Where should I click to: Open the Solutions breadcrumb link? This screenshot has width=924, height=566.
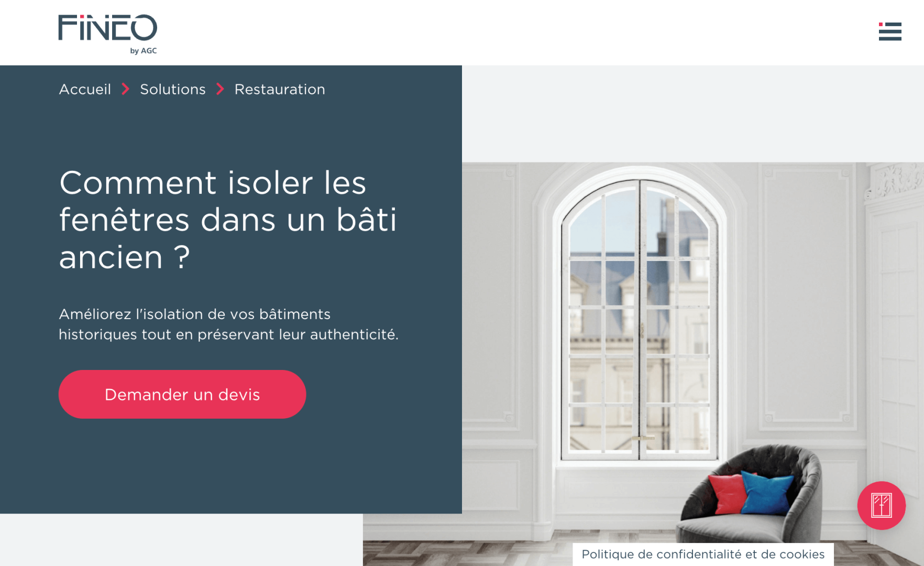click(173, 89)
